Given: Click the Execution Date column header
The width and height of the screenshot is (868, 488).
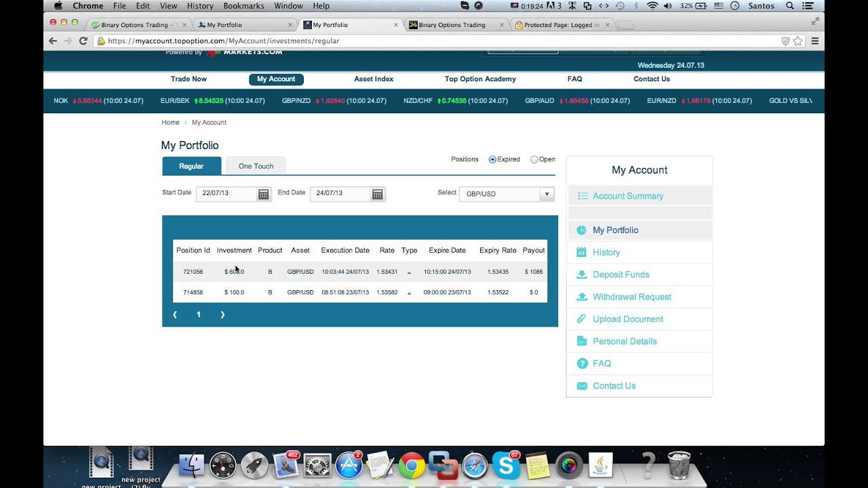Looking at the screenshot, I should click(x=345, y=251).
